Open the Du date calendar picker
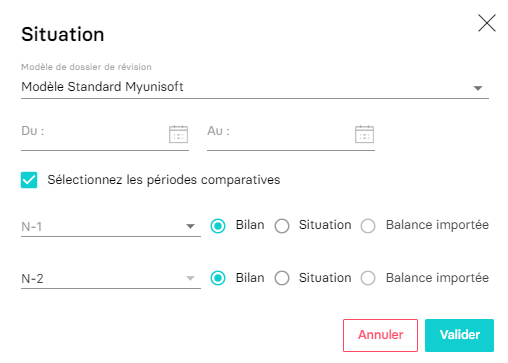The height and width of the screenshot is (363, 508). tap(178, 134)
